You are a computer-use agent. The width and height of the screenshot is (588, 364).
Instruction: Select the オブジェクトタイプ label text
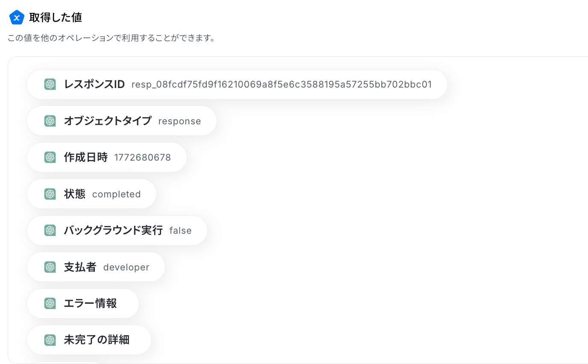coord(108,121)
